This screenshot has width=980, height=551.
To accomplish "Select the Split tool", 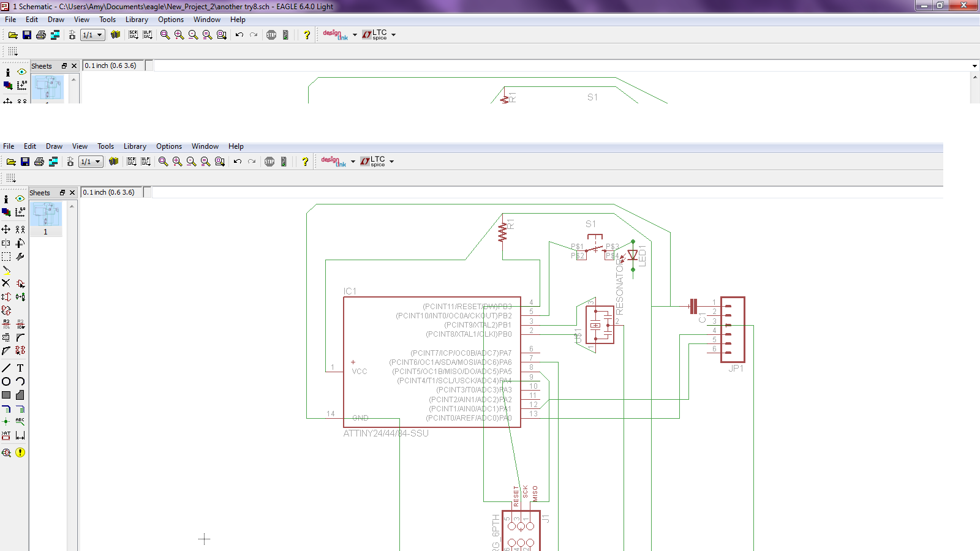I will pos(6,351).
